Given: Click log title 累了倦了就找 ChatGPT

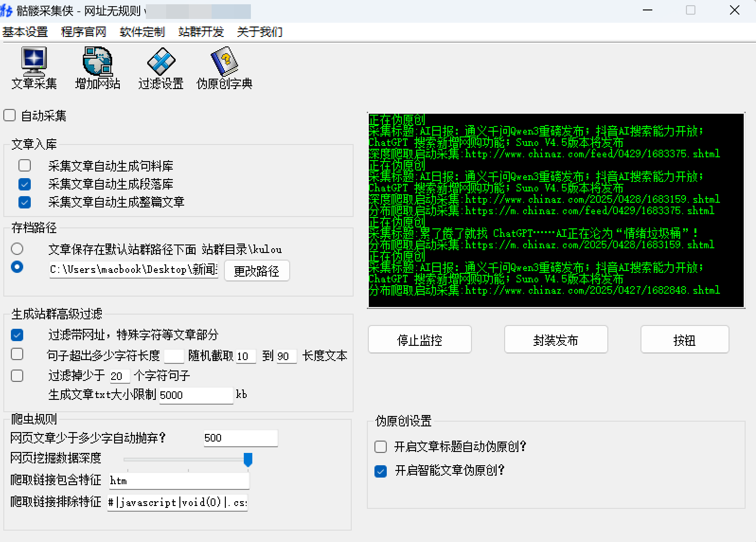Looking at the screenshot, I should (533, 233).
